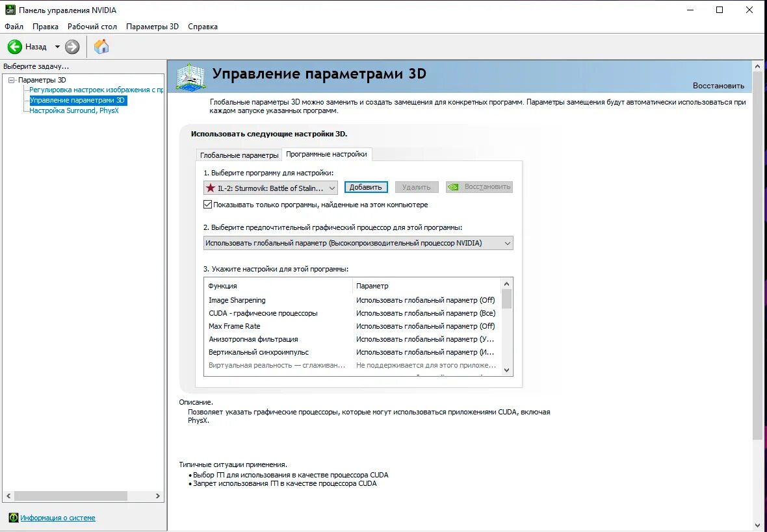This screenshot has width=767, height=532.
Task: Minimize the NVIDIA Control Panel window
Action: click(x=690, y=10)
